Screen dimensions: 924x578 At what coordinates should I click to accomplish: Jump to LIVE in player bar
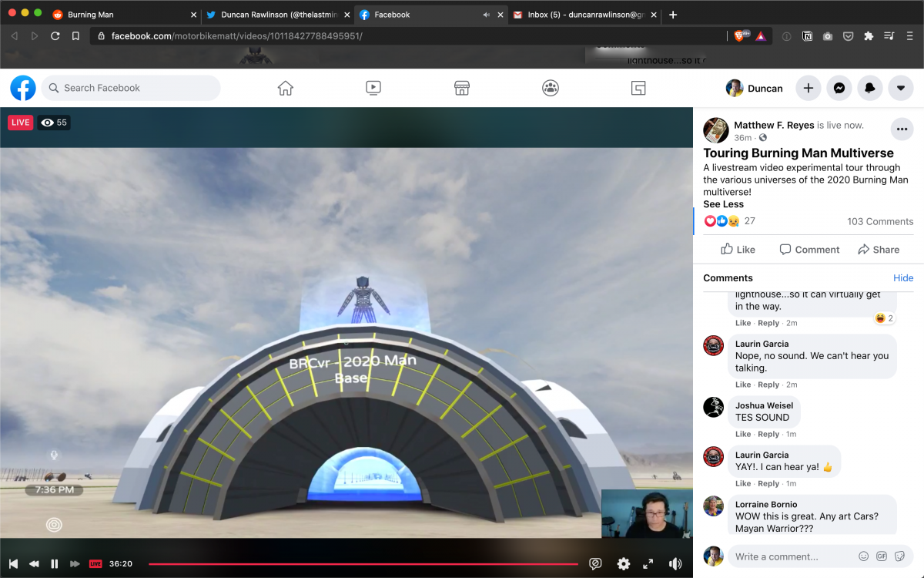pyautogui.click(x=95, y=563)
